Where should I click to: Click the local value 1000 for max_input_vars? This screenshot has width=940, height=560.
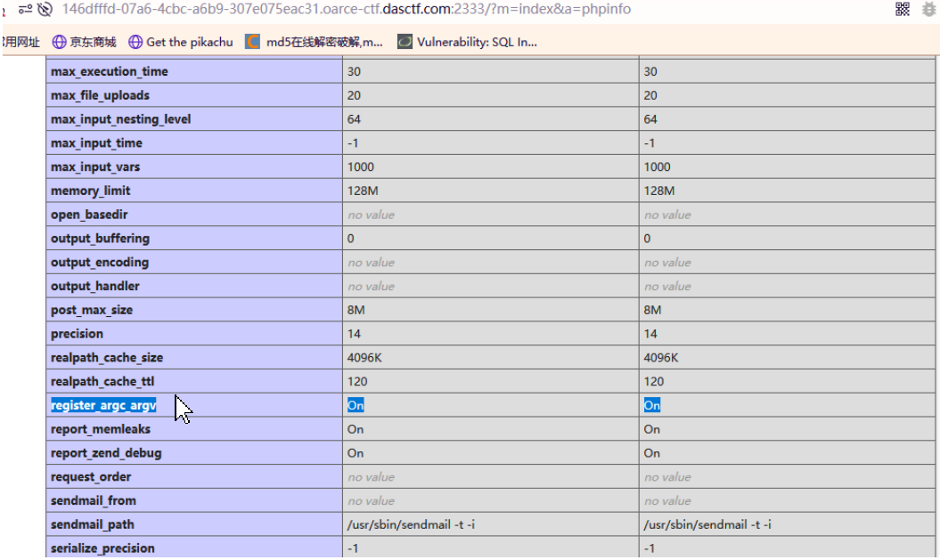pyautogui.click(x=360, y=167)
